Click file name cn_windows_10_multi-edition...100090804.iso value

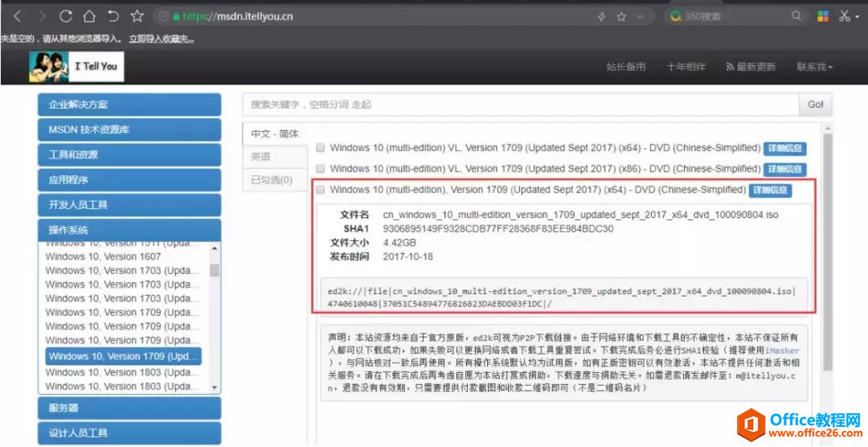point(581,215)
